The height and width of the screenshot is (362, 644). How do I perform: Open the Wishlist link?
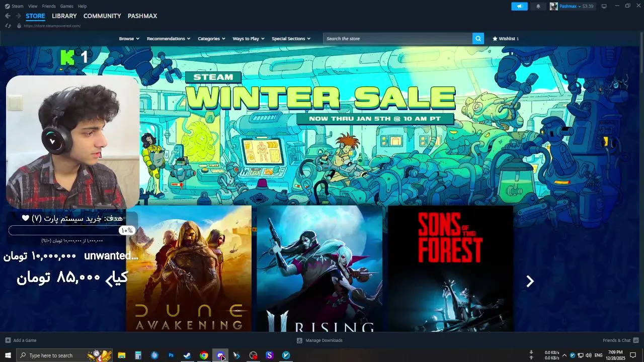coord(505,39)
